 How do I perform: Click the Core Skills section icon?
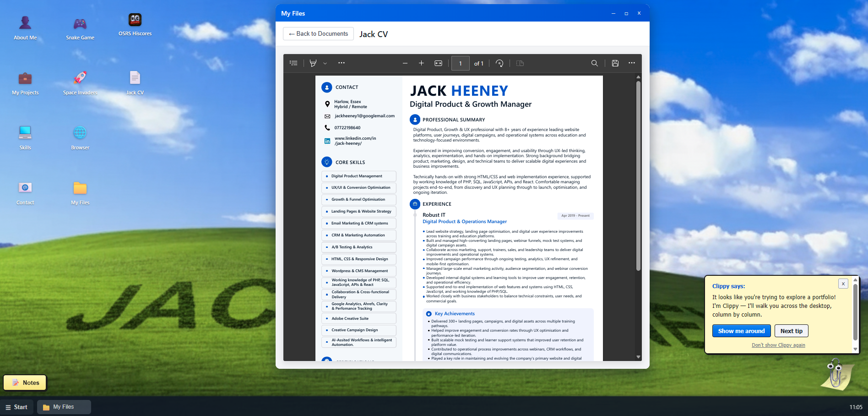point(327,162)
